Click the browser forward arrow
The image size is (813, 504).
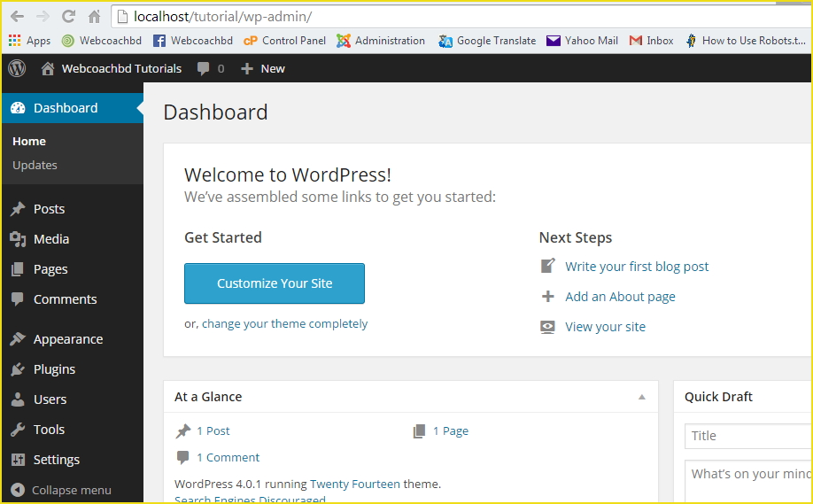pyautogui.click(x=43, y=17)
